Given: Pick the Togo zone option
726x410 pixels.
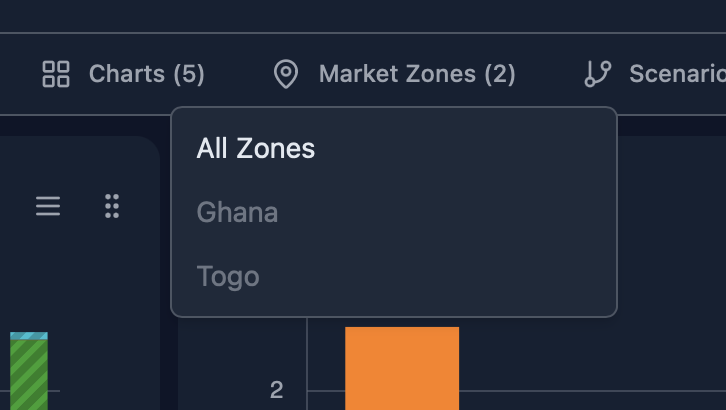Looking at the screenshot, I should (x=228, y=276).
